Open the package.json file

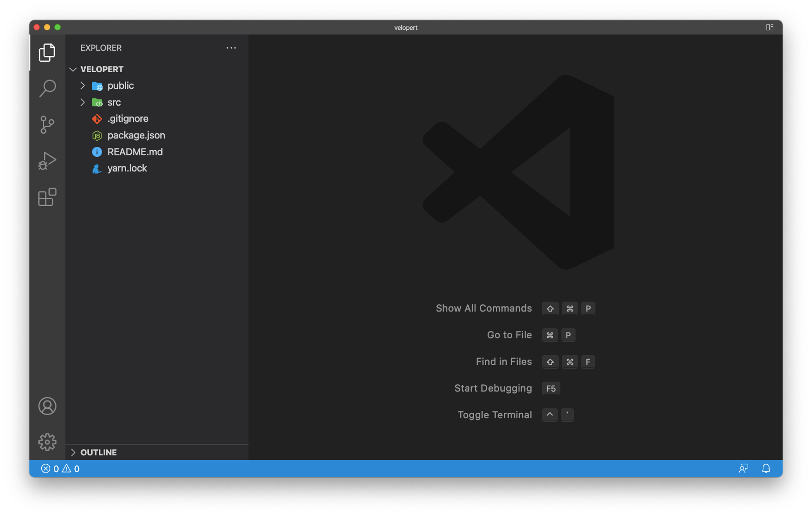tap(136, 135)
